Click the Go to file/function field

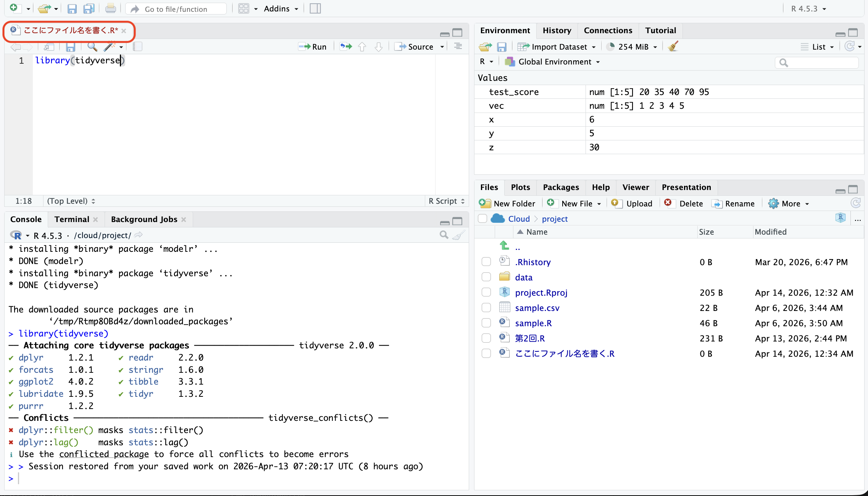[x=176, y=9]
